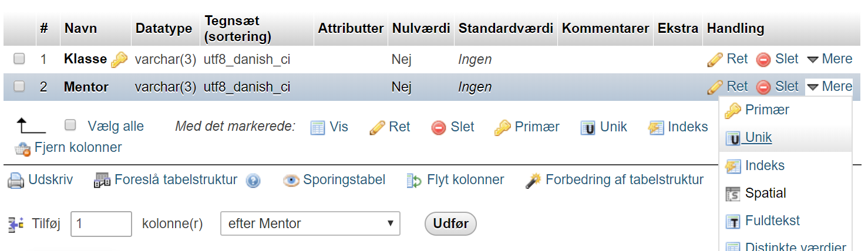The image size is (868, 251).
Task: Enable the Vælg alle checkbox
Action: click(x=70, y=125)
